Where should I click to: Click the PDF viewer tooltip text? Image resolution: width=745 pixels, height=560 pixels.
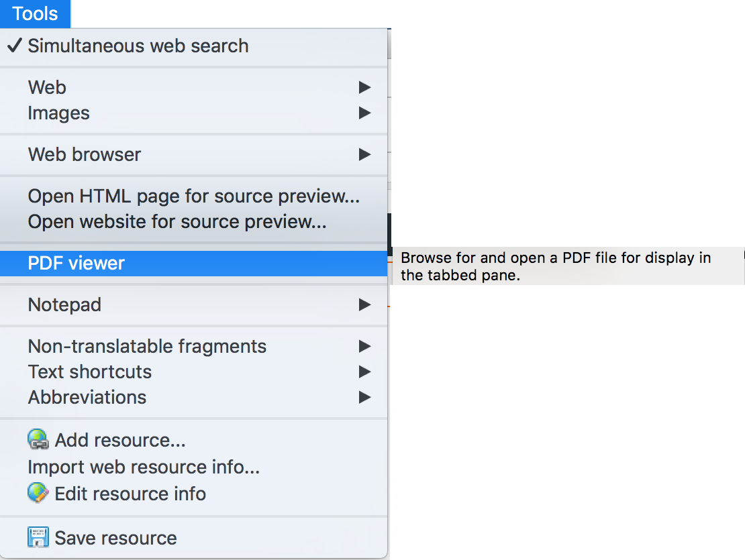coord(555,266)
